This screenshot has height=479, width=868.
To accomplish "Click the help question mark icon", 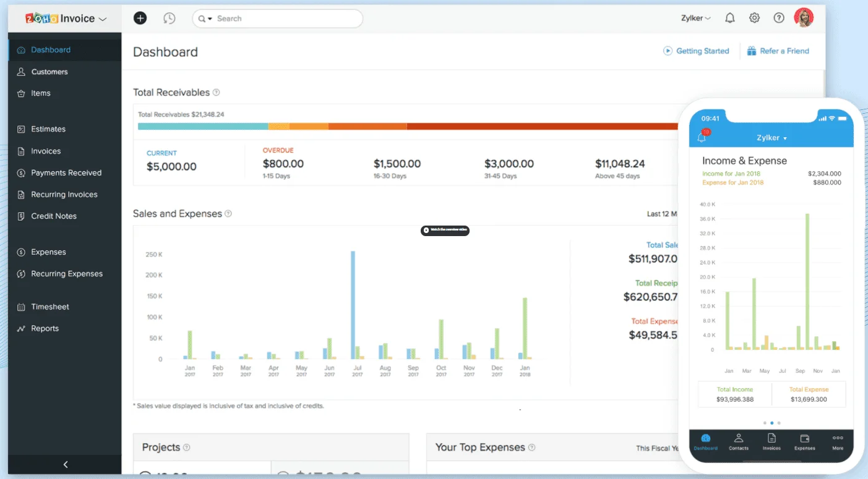I will (x=779, y=19).
